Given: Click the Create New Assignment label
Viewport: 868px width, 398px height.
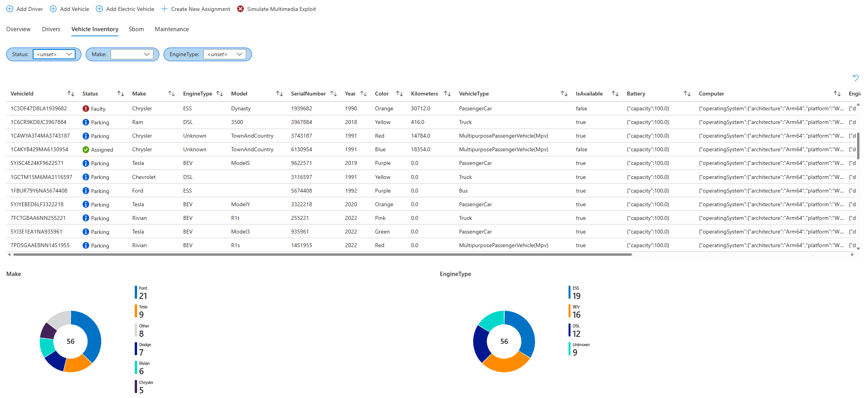Looking at the screenshot, I should (x=201, y=9).
